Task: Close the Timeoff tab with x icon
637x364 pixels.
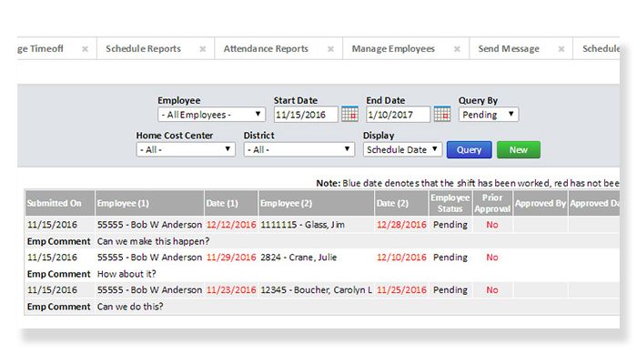Action: coord(85,49)
